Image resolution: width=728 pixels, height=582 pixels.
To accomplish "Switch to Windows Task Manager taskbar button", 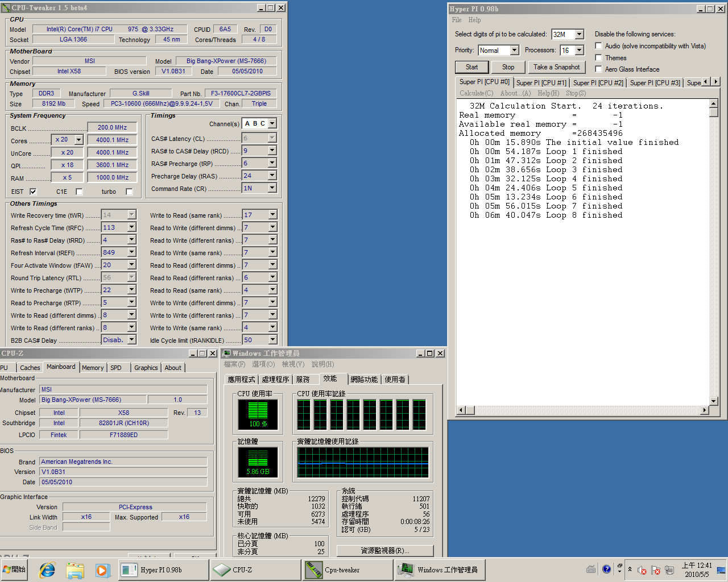I will tap(440, 569).
